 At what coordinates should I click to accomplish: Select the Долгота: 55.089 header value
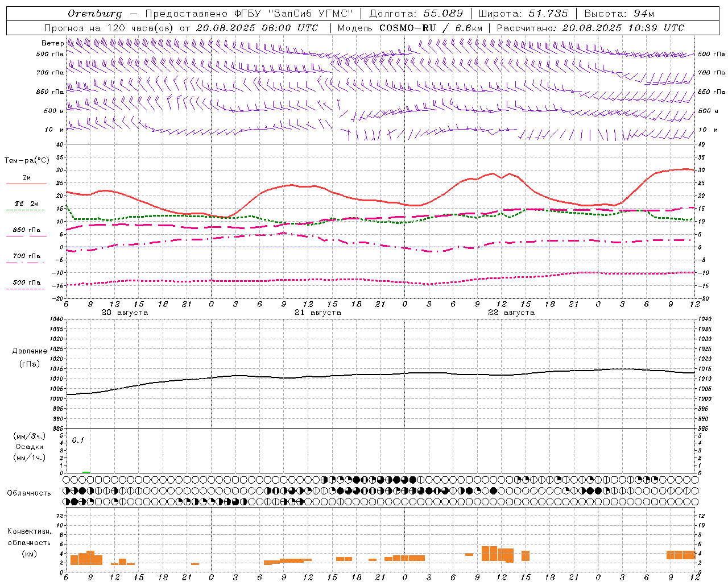pos(416,14)
